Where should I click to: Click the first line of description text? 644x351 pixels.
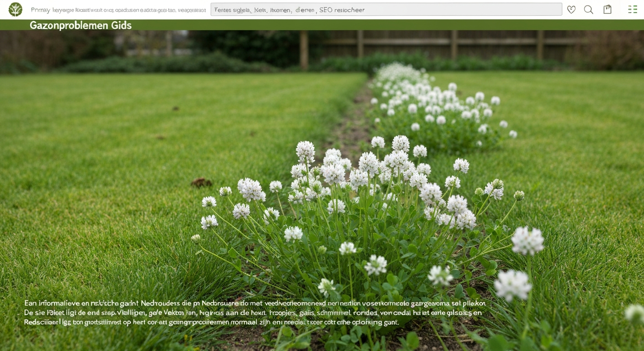[x=254, y=303]
